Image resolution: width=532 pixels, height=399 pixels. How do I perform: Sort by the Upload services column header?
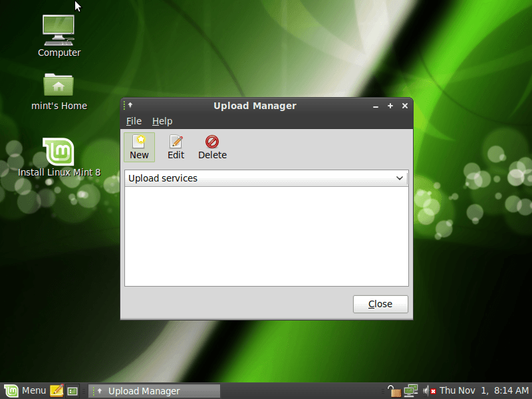267,178
